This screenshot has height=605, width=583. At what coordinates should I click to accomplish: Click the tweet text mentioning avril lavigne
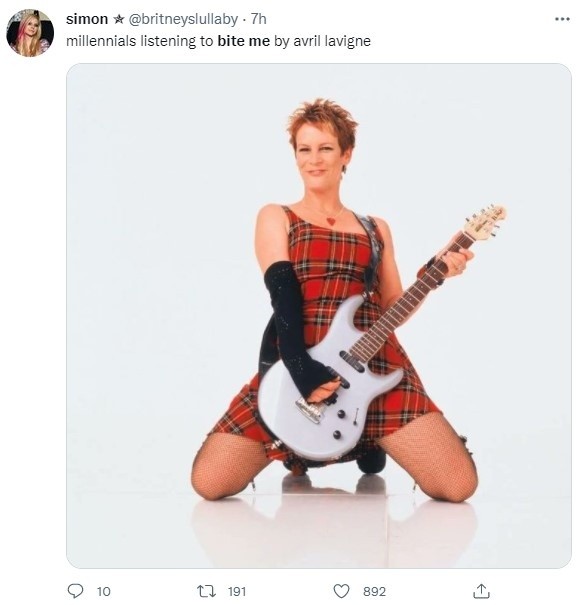click(x=218, y=41)
